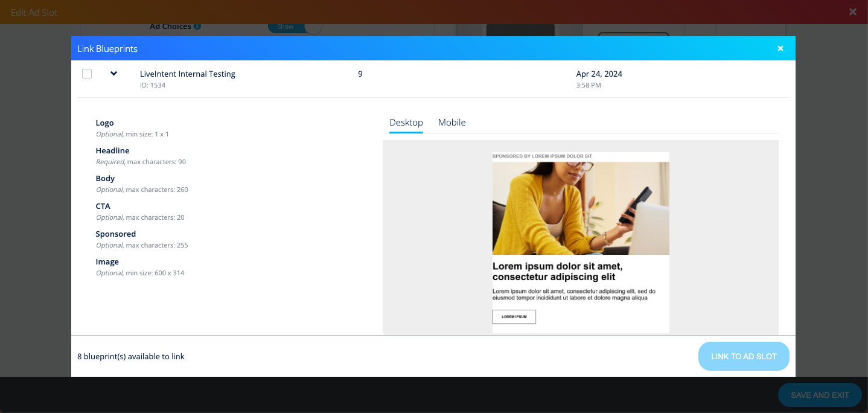Toggle the Ad Choices Show switch

(x=295, y=27)
